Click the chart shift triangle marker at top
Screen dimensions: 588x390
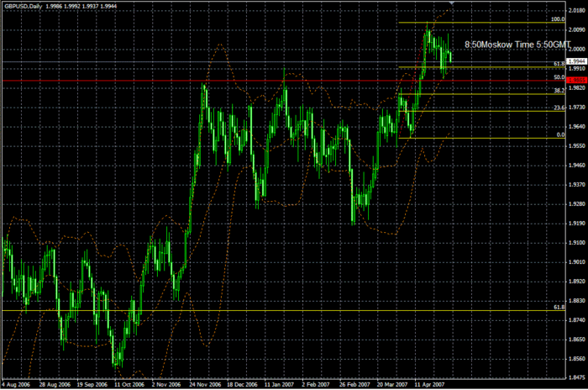tap(452, 3)
